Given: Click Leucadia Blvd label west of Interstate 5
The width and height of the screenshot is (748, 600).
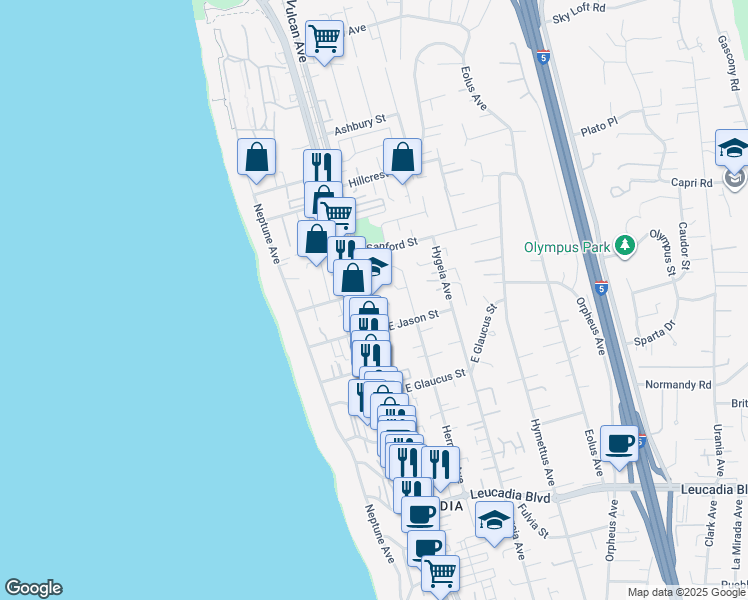Looking at the screenshot, I should (x=510, y=496).
